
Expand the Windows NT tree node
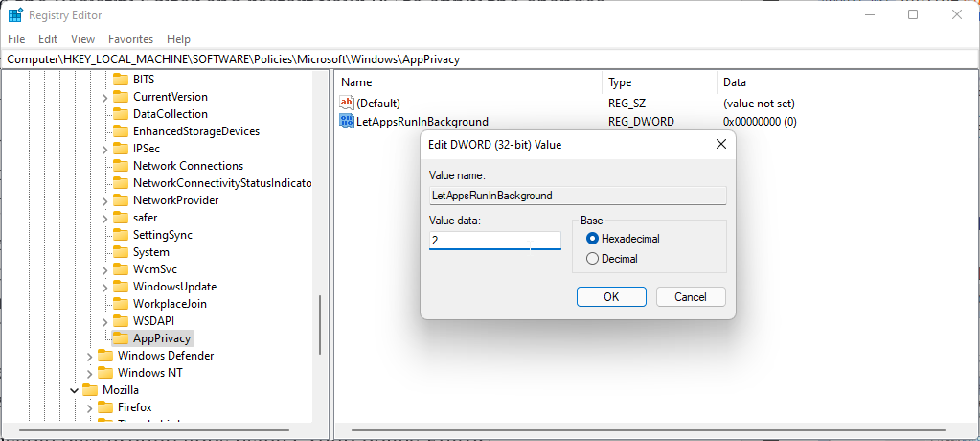[x=90, y=373]
